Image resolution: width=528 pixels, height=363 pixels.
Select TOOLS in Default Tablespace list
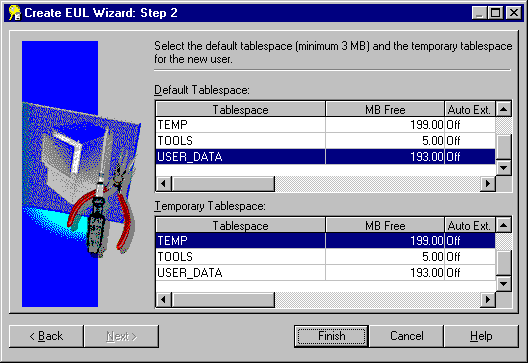coord(326,141)
